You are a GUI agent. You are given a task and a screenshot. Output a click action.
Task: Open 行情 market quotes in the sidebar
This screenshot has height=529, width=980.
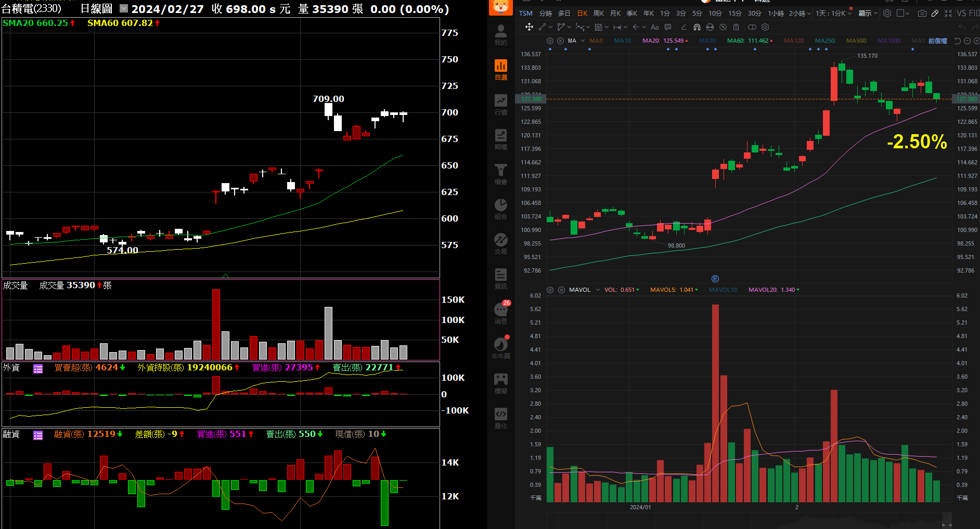pyautogui.click(x=500, y=105)
